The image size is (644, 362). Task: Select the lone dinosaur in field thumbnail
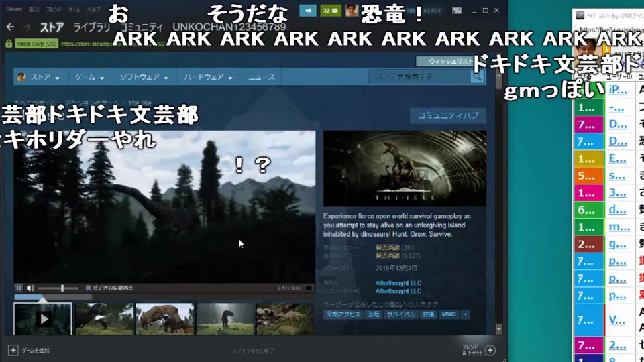225,319
